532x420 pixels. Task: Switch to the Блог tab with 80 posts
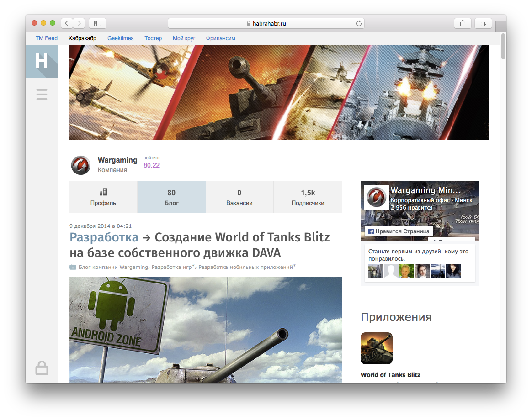point(171,197)
